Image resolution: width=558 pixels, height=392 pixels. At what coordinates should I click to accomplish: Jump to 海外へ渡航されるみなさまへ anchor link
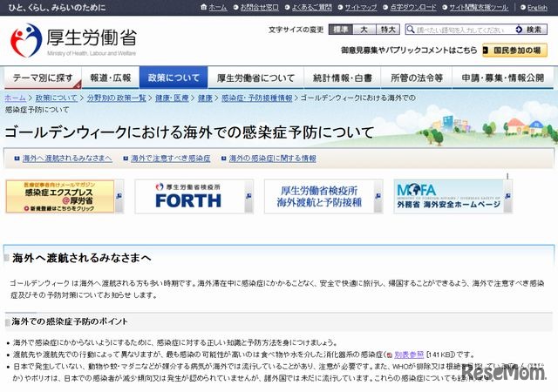[x=67, y=159]
